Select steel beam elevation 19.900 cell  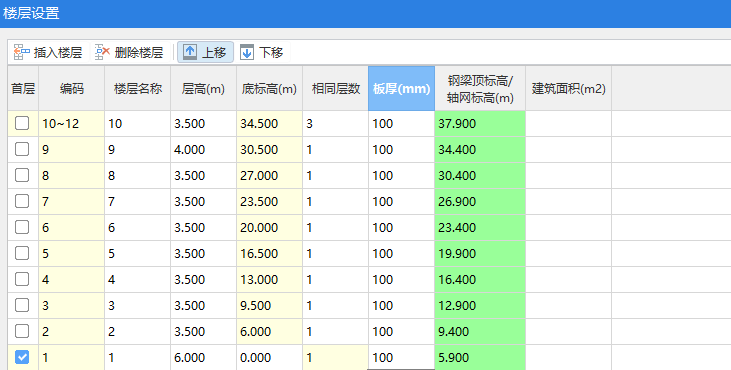(480, 254)
